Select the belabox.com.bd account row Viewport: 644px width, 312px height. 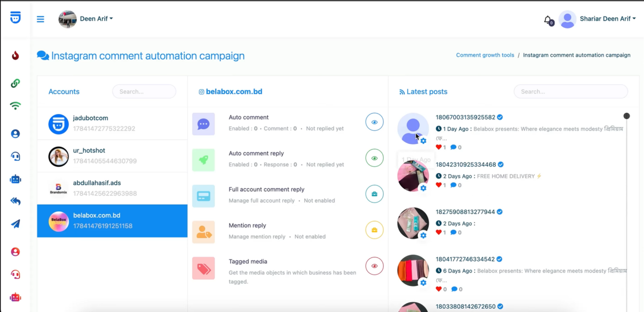coord(112,221)
